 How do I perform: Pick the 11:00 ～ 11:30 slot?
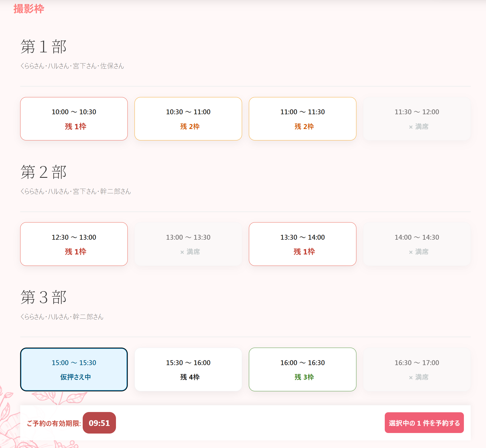[302, 119]
